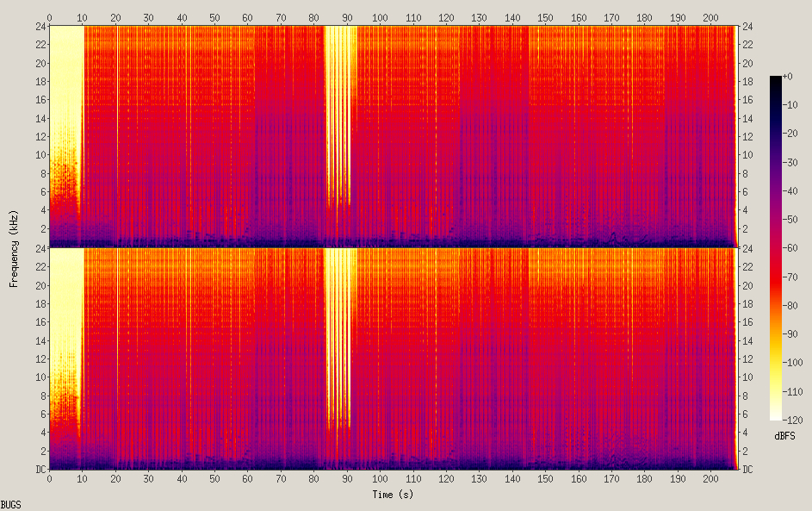Click the dBFS label under the color scale
This screenshot has height=511, width=812.
click(x=785, y=436)
